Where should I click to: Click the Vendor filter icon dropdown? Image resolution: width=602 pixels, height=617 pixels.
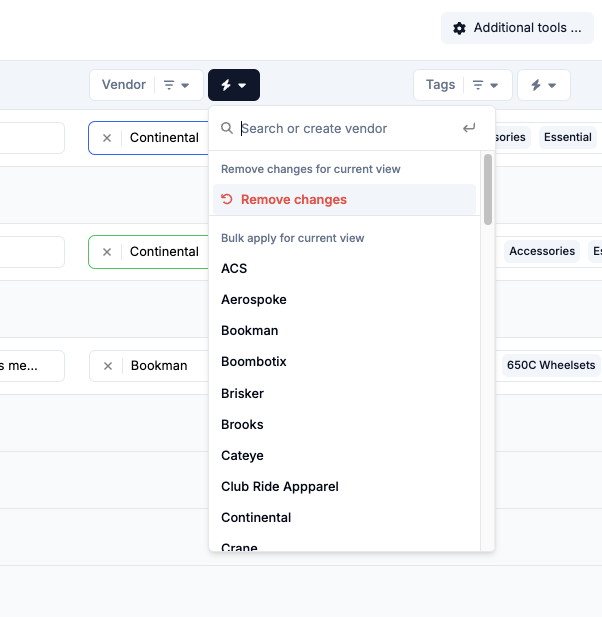pos(176,85)
